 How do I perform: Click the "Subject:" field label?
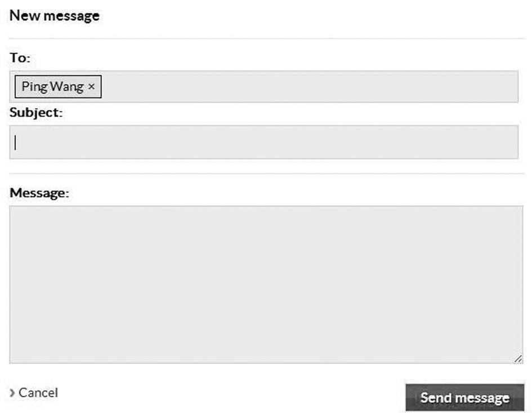pos(36,113)
